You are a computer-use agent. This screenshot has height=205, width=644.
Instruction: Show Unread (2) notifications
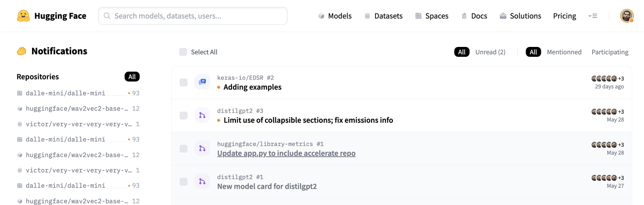point(490,52)
